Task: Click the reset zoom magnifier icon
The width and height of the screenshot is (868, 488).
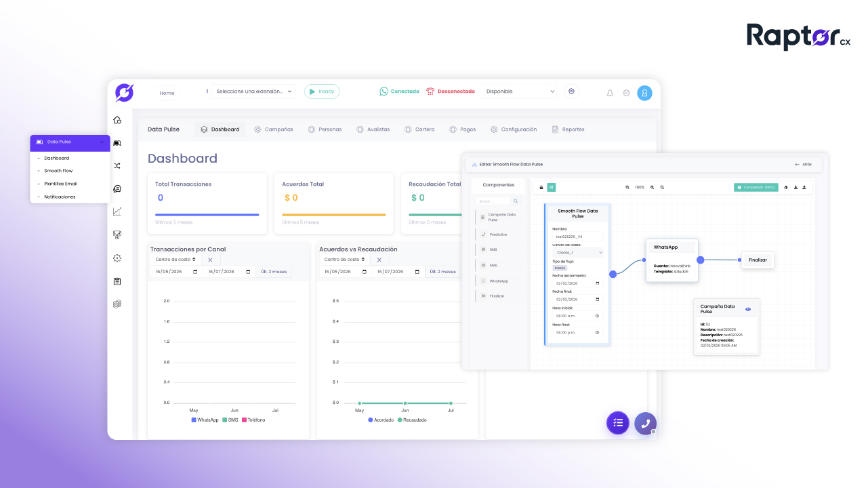Action: click(662, 187)
